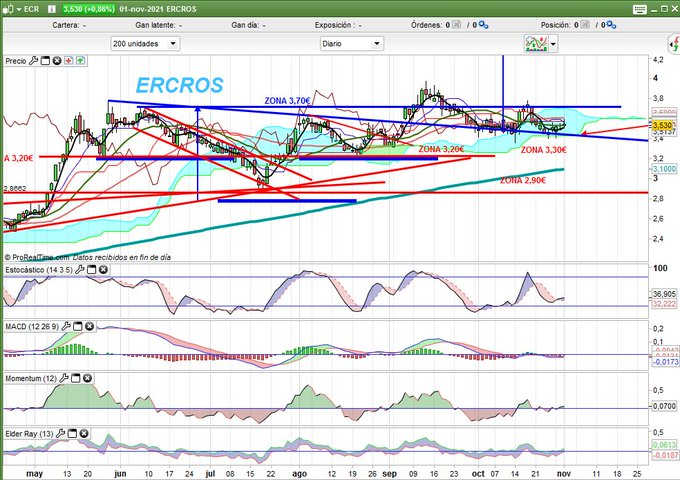
Task: Click the Momentum (12) label
Action: pyautogui.click(x=31, y=379)
